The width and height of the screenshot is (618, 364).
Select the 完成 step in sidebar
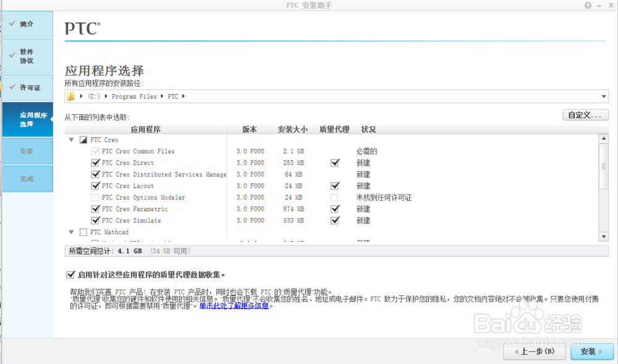tap(28, 179)
